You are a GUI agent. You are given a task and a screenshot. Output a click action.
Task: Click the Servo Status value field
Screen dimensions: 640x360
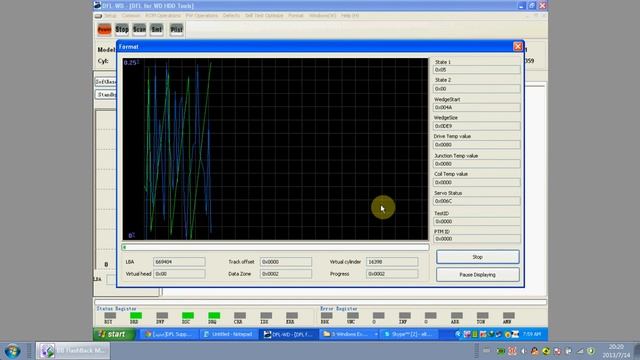[x=476, y=201]
